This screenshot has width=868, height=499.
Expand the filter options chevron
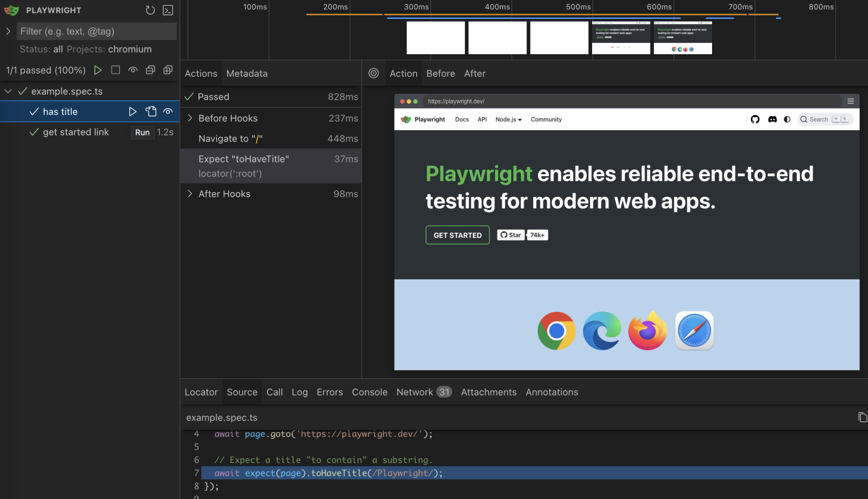[8, 31]
